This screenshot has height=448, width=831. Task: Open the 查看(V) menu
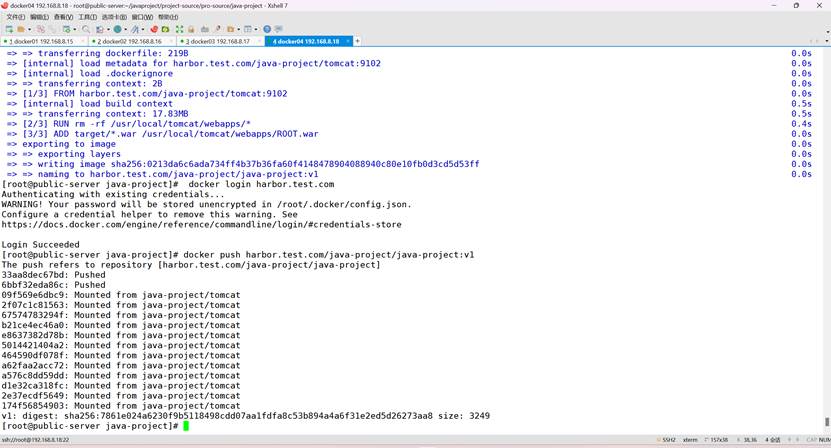63,17
